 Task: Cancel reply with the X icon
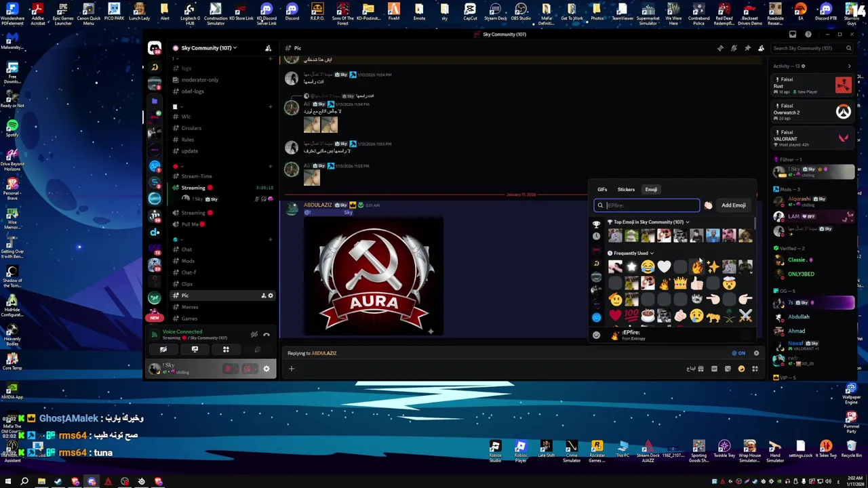tap(756, 353)
